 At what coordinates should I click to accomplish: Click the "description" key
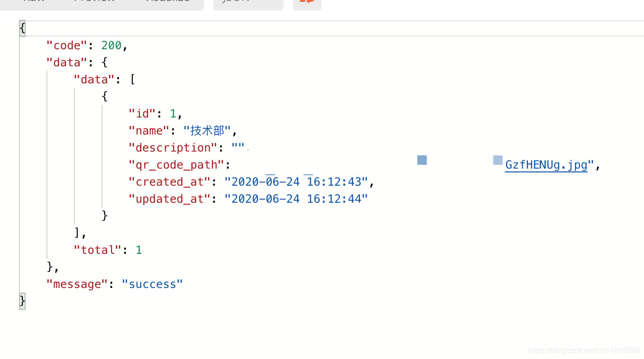tap(173, 148)
